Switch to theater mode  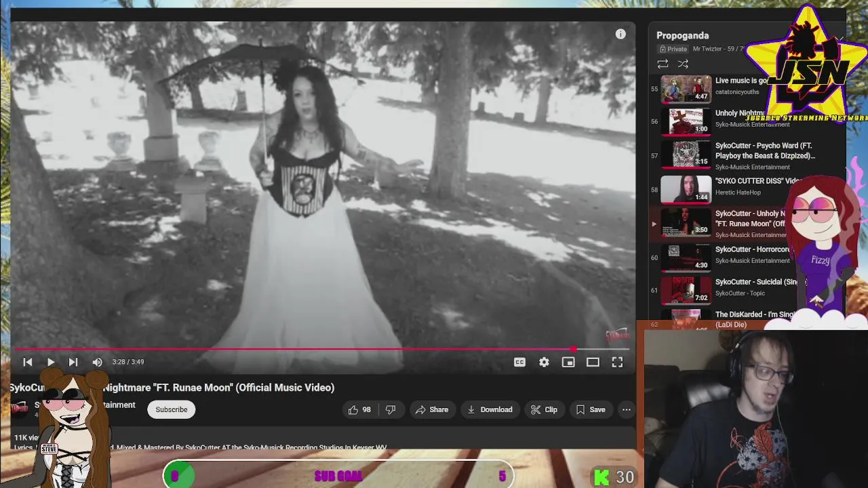click(x=593, y=362)
